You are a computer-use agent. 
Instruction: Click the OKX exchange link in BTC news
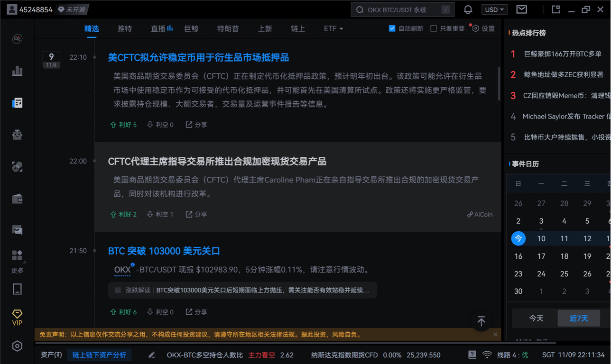[x=122, y=270]
